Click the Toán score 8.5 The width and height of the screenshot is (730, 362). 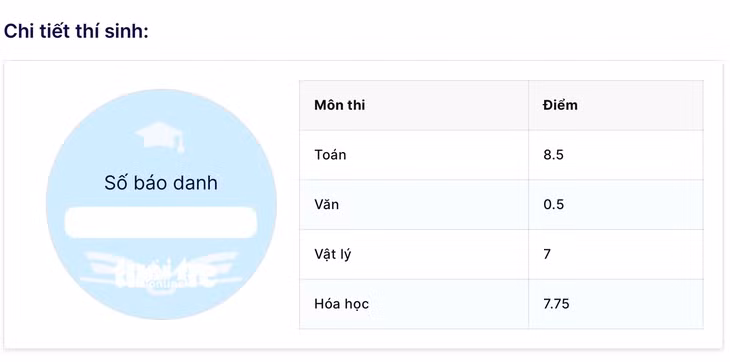tap(553, 155)
